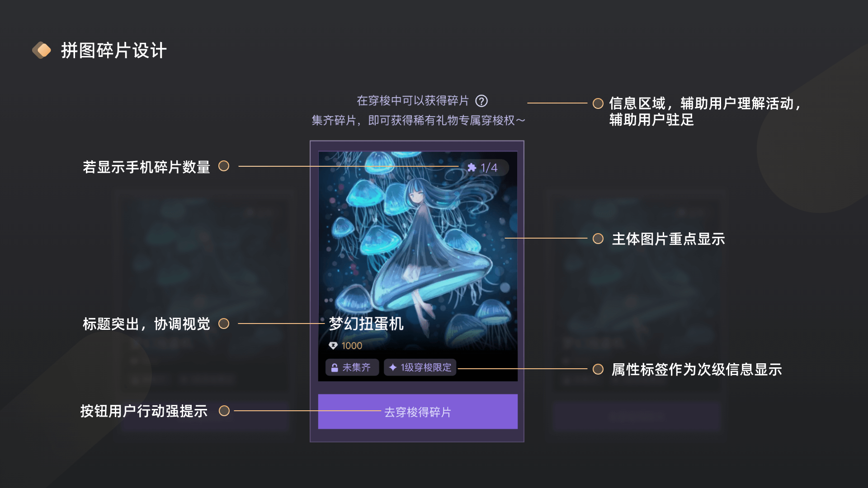
Task: Select the 未集齐 status tag
Action: [352, 367]
